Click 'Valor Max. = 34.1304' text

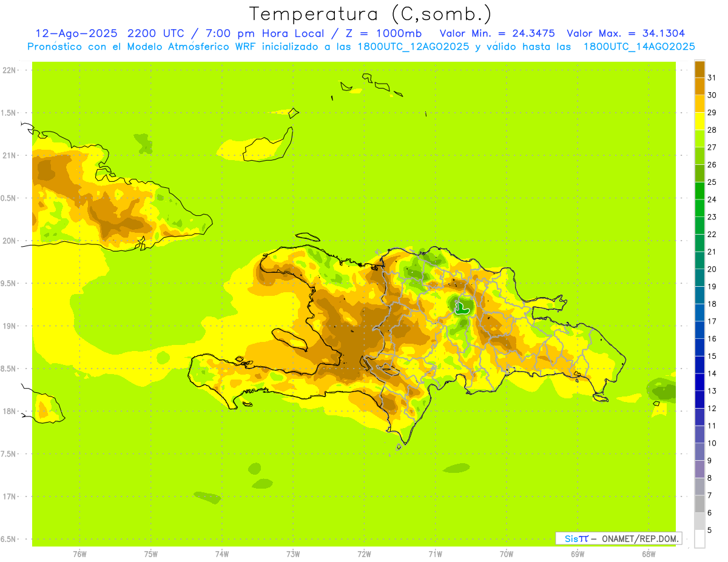[625, 33]
